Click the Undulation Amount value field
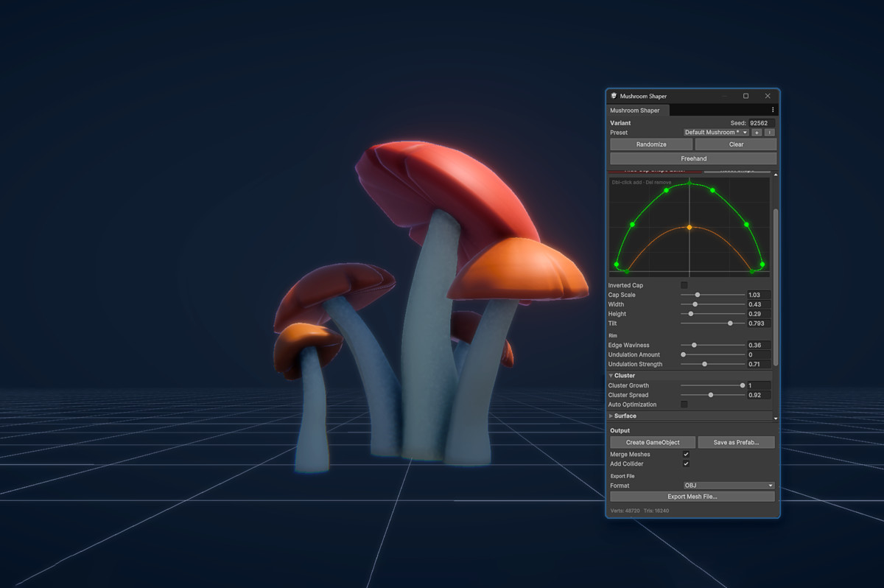884x588 pixels. point(759,354)
